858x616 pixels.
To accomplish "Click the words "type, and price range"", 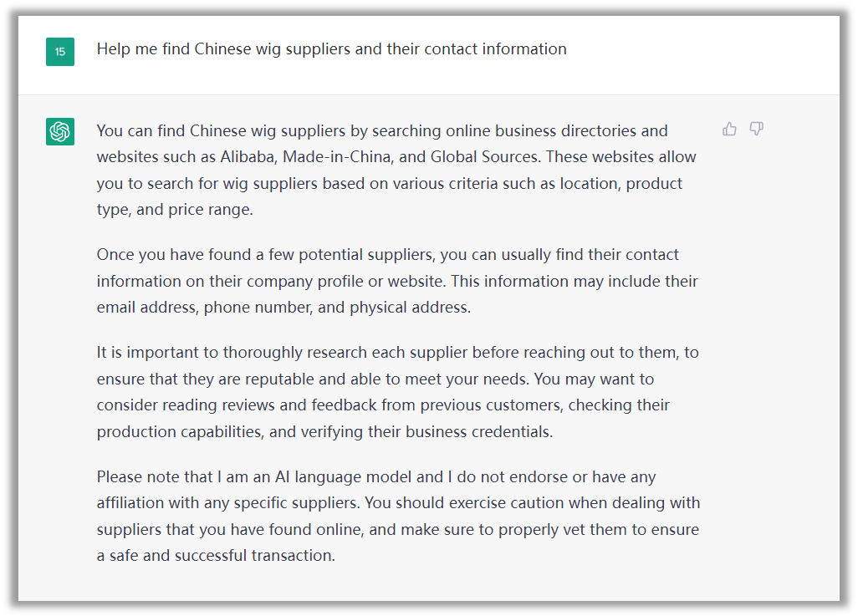I will 175,210.
